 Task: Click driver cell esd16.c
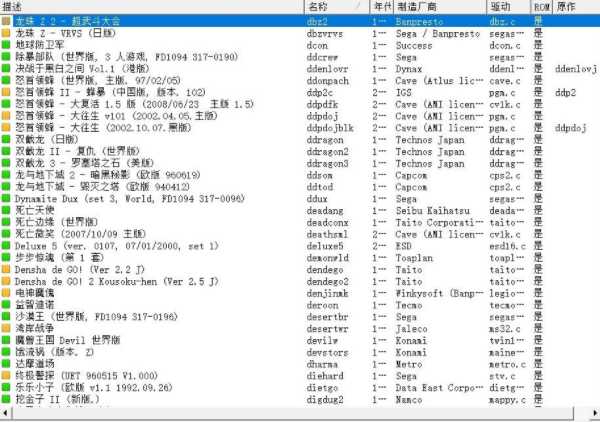point(507,246)
